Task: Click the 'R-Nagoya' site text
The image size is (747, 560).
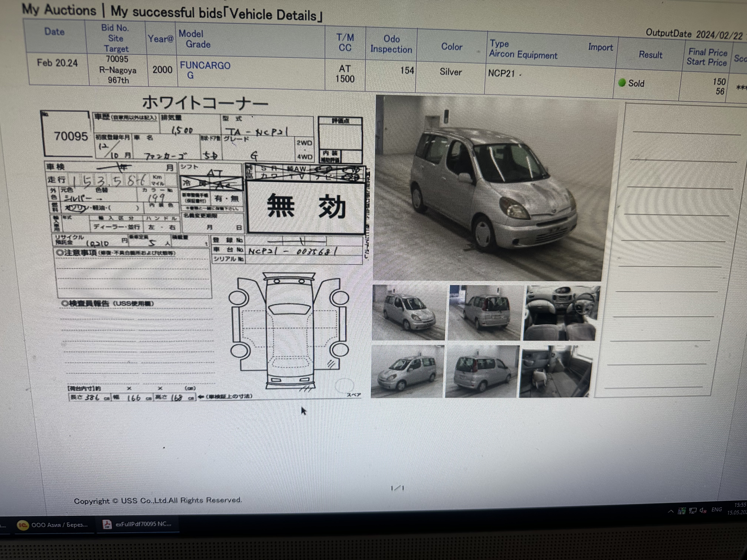Action: pyautogui.click(x=117, y=70)
